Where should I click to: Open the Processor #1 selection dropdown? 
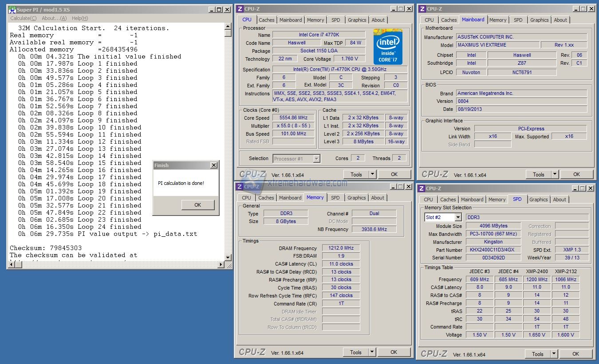coord(316,158)
